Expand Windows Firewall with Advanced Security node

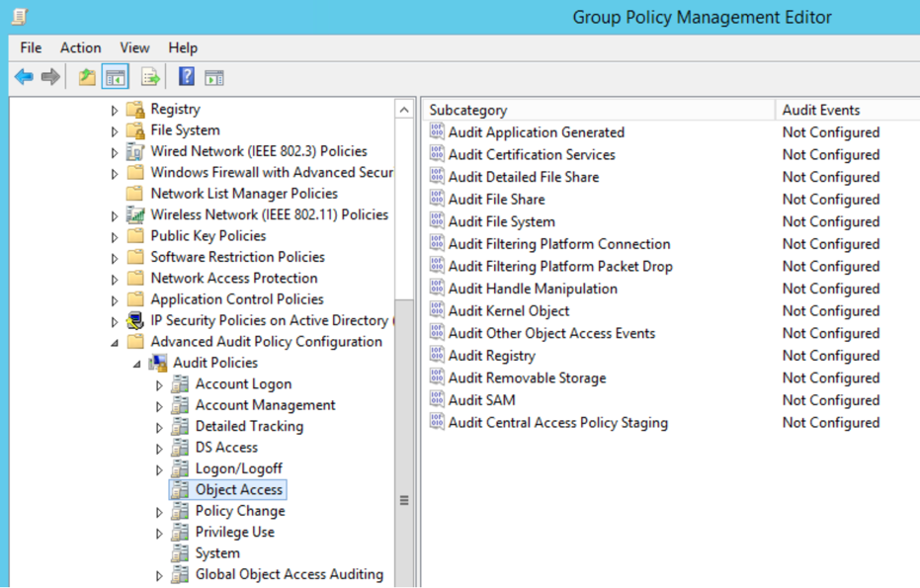pos(115,173)
